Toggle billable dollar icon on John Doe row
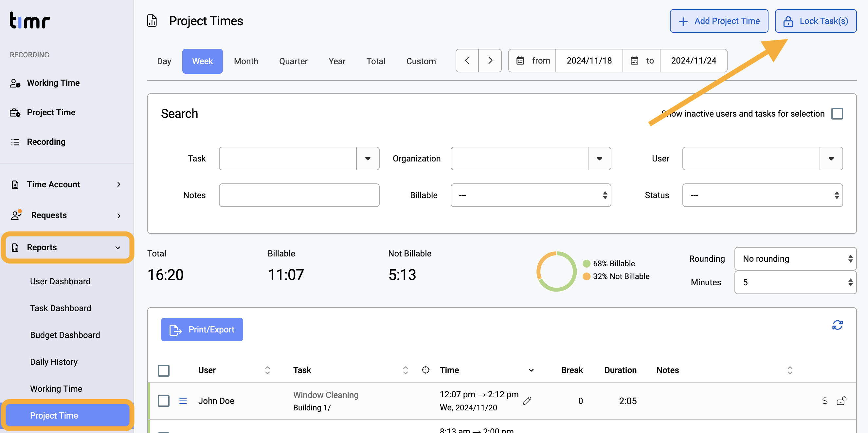868x433 pixels. pyautogui.click(x=824, y=401)
